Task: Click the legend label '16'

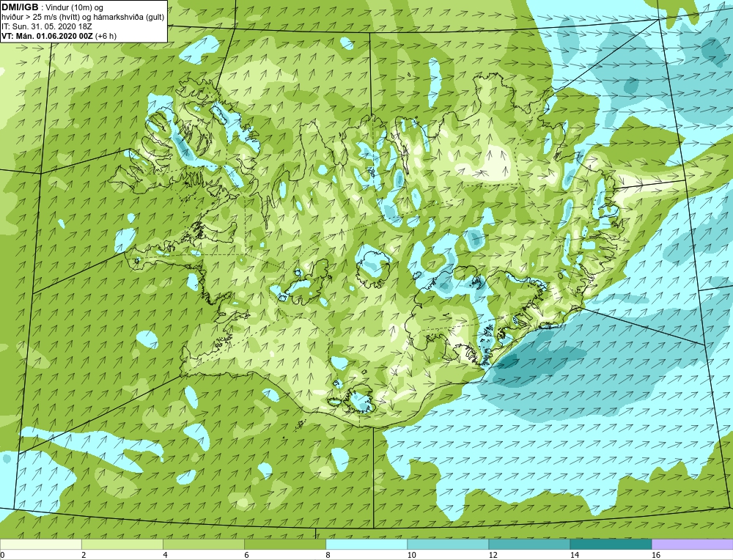Action: click(656, 555)
